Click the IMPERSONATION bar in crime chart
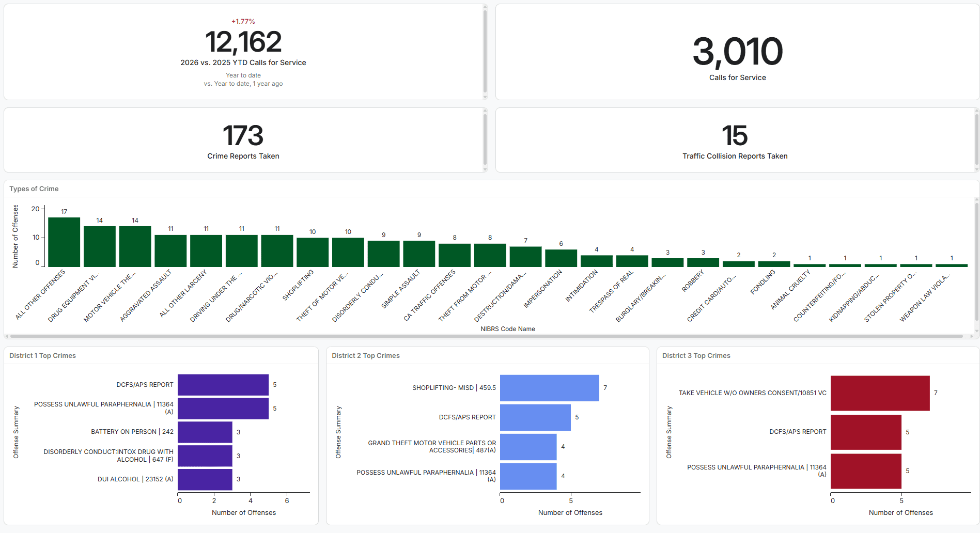The width and height of the screenshot is (980, 533). coord(561,258)
